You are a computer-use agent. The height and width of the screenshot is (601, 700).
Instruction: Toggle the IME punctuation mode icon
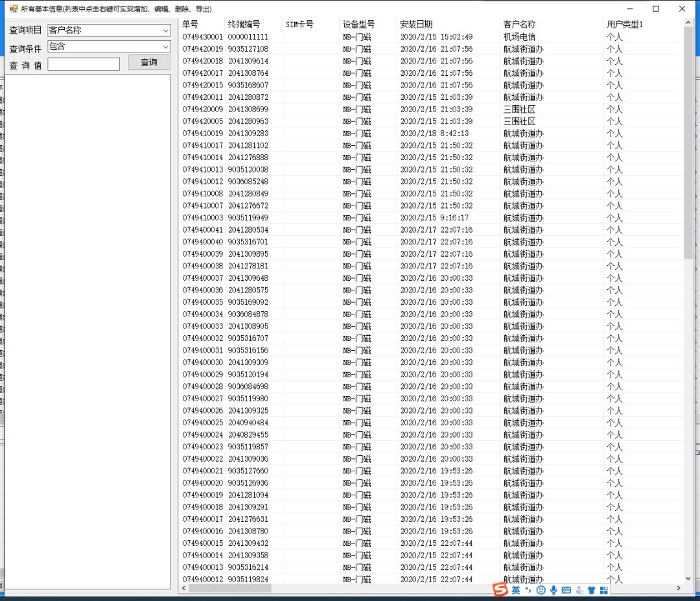click(528, 590)
